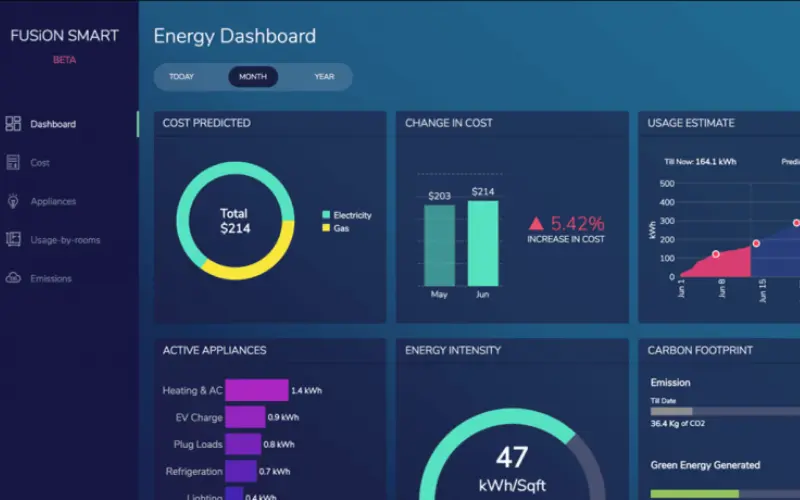Click the USAGE ESTIMATE card title
Viewport: 800px width, 500px height.
pyautogui.click(x=691, y=123)
